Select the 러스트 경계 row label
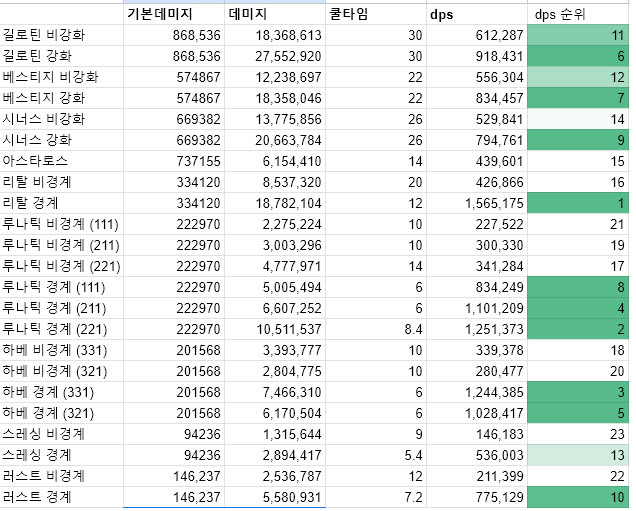 click(x=61, y=497)
